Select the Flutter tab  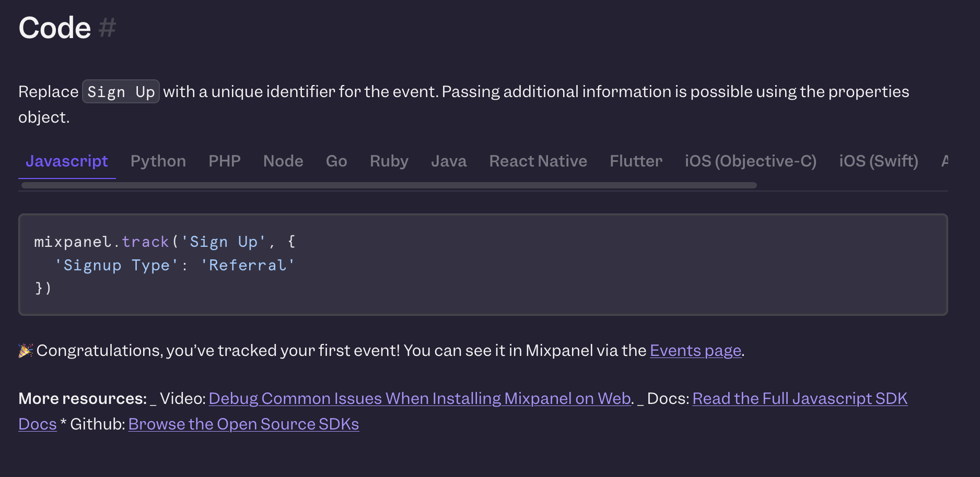(636, 161)
